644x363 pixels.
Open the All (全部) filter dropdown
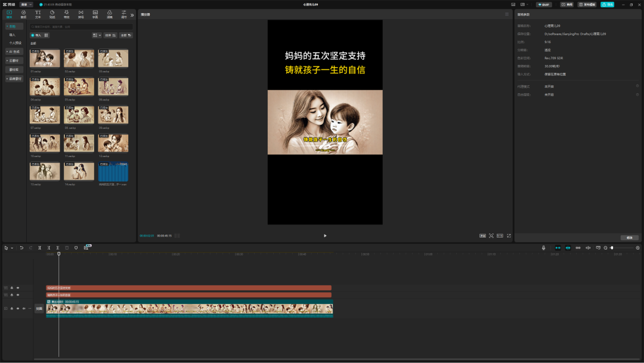pos(126,35)
